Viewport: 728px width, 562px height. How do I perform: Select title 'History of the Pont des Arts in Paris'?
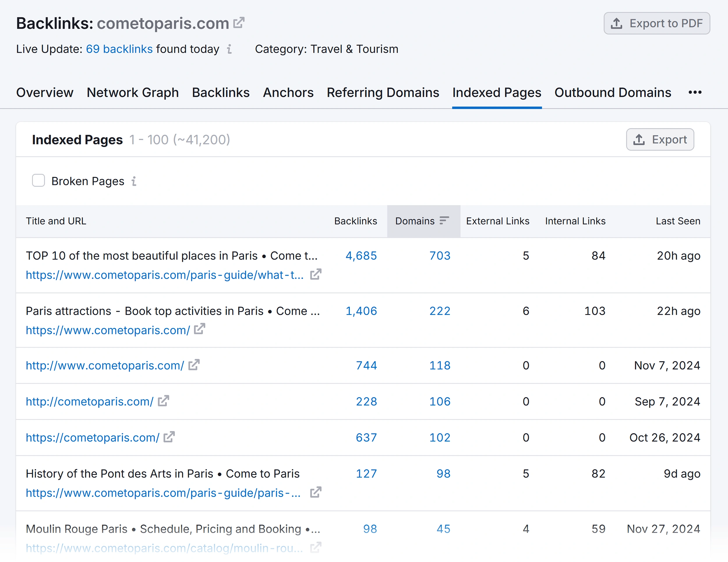coord(163,474)
